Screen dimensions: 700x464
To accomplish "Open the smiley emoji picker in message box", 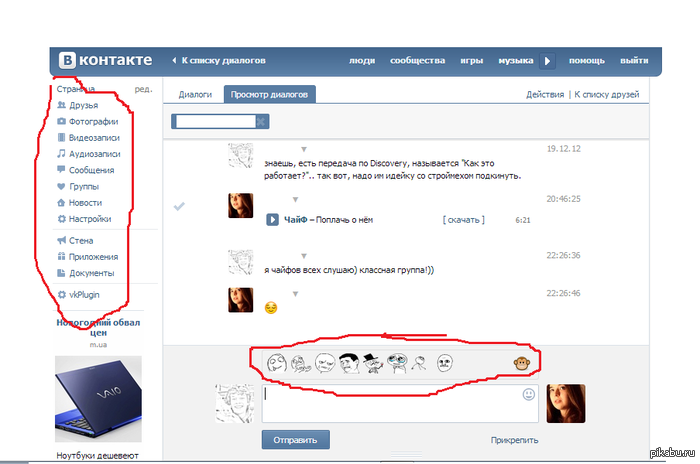I will coord(529,394).
